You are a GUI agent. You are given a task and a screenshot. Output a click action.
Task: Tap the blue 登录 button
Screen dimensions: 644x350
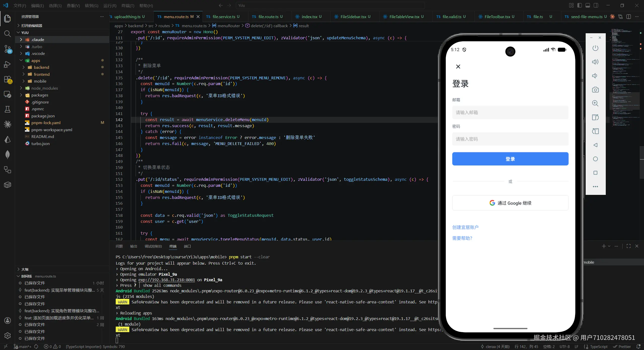(510, 159)
